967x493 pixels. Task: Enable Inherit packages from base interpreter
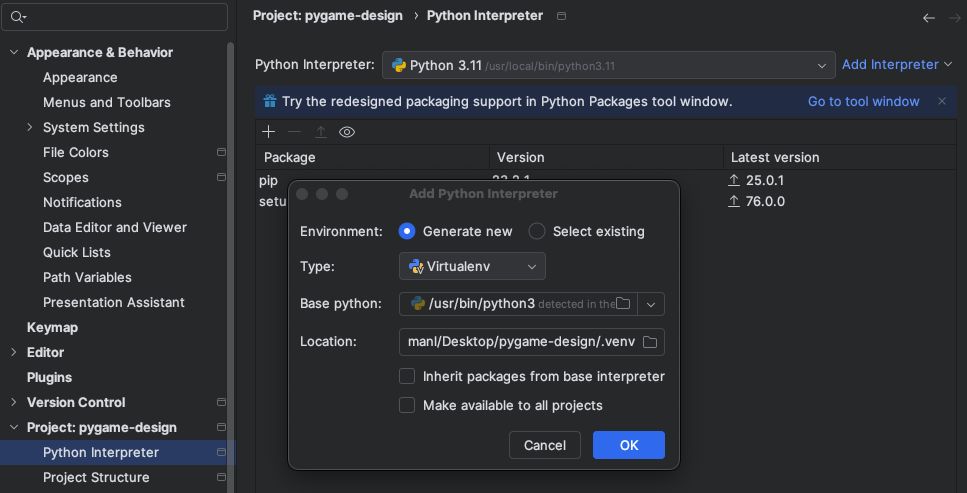[407, 377]
